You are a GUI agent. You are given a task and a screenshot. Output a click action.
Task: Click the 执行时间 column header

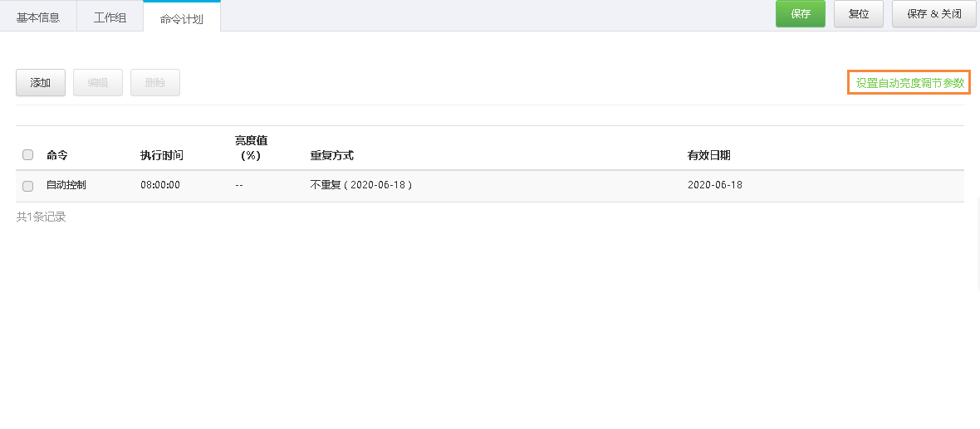pos(161,155)
